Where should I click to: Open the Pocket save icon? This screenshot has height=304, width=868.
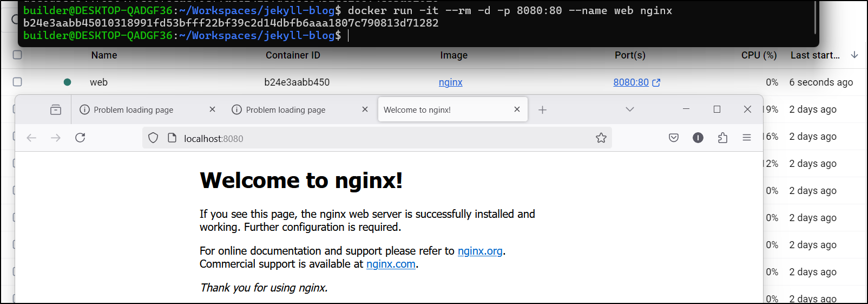tap(674, 138)
